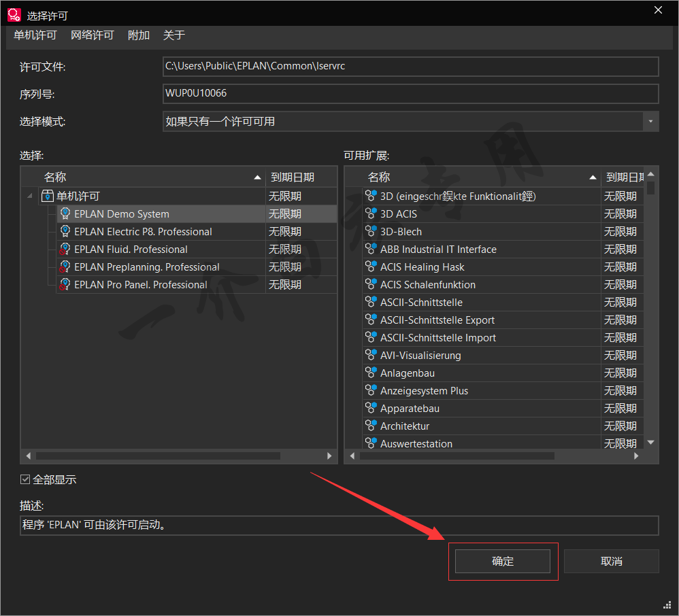
Task: Click 到期日期 column header in extensions list
Action: click(x=623, y=177)
